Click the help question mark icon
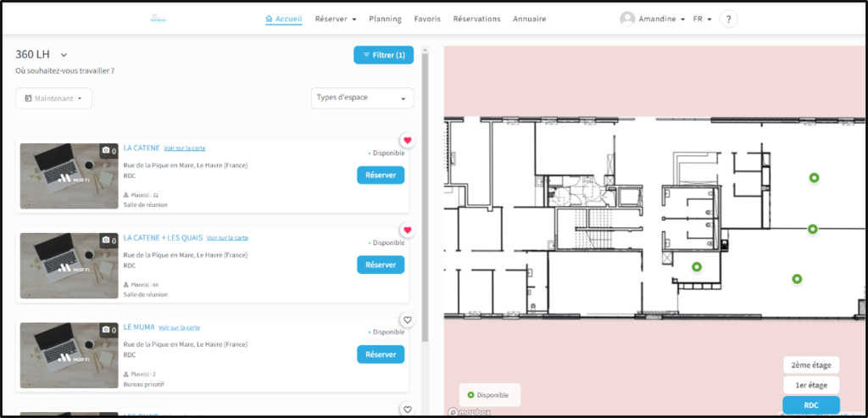Screen dimensions: 868x418 728,19
